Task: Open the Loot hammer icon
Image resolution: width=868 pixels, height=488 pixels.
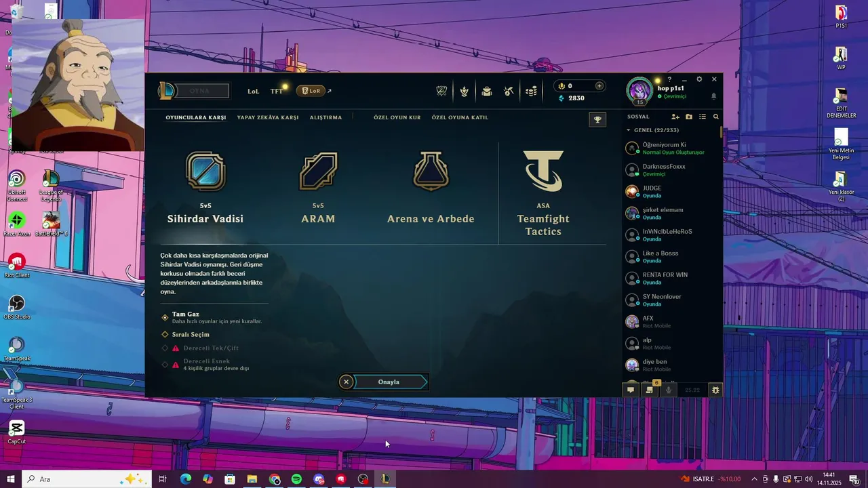Action: point(509,91)
